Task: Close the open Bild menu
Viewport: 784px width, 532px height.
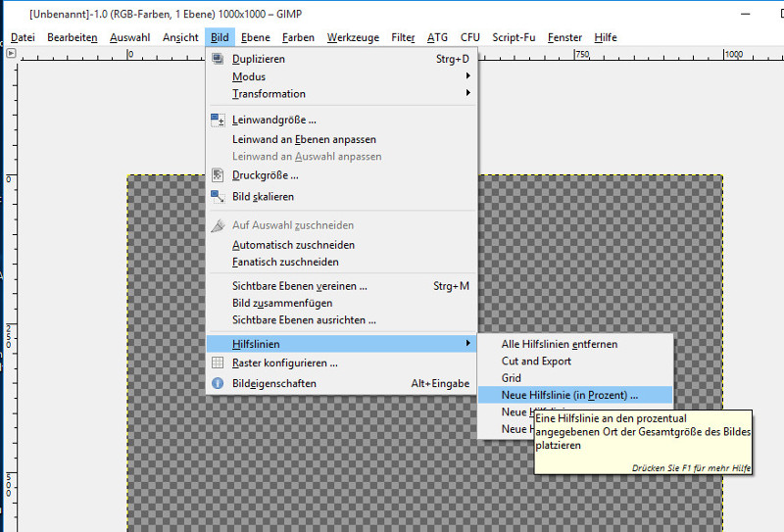Action: point(220,37)
